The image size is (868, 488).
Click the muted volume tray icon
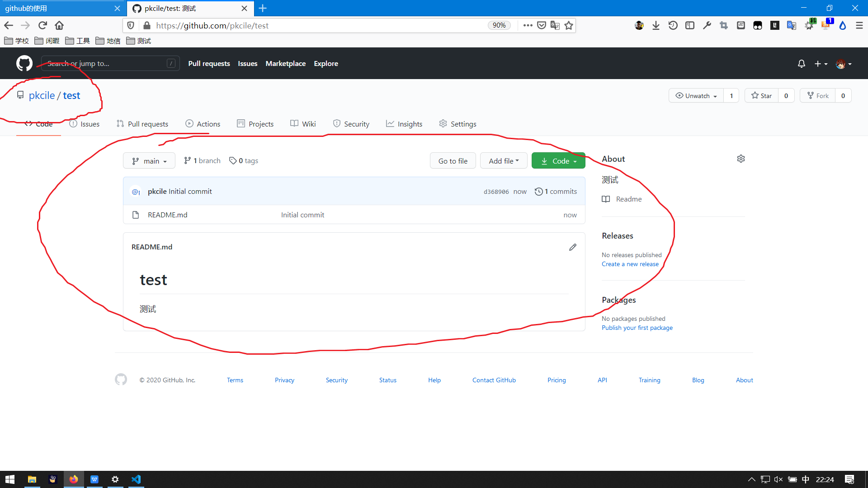[x=778, y=479]
